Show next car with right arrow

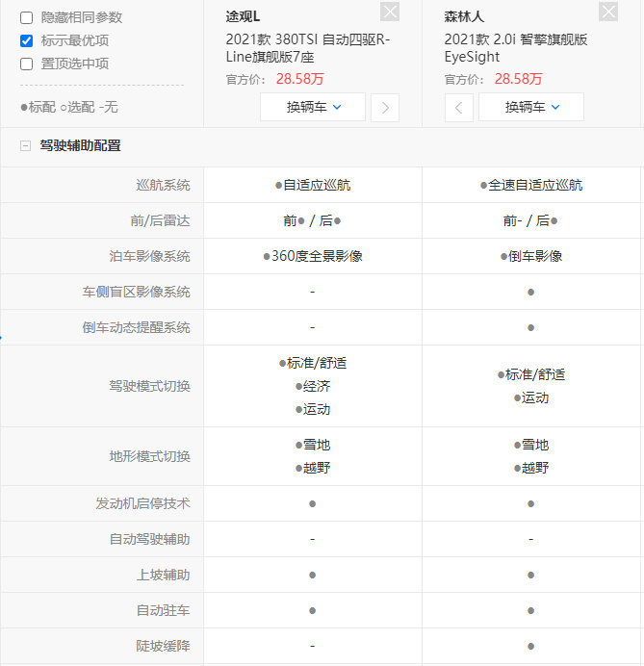click(x=385, y=108)
